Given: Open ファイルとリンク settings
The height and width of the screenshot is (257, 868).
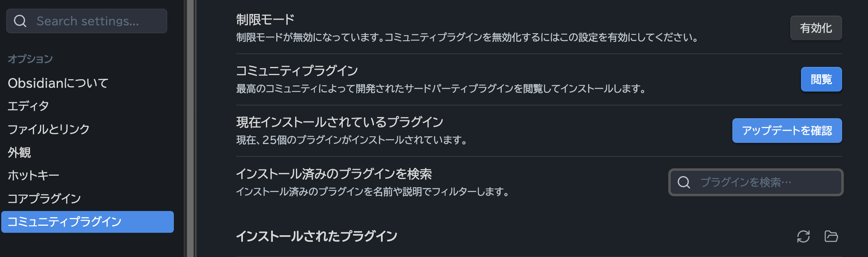Looking at the screenshot, I should 48,129.
